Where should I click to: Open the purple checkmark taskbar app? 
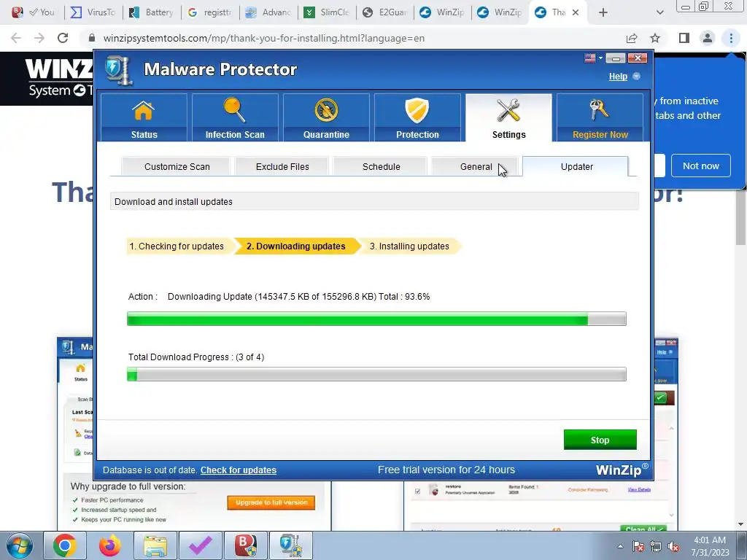[x=201, y=545]
